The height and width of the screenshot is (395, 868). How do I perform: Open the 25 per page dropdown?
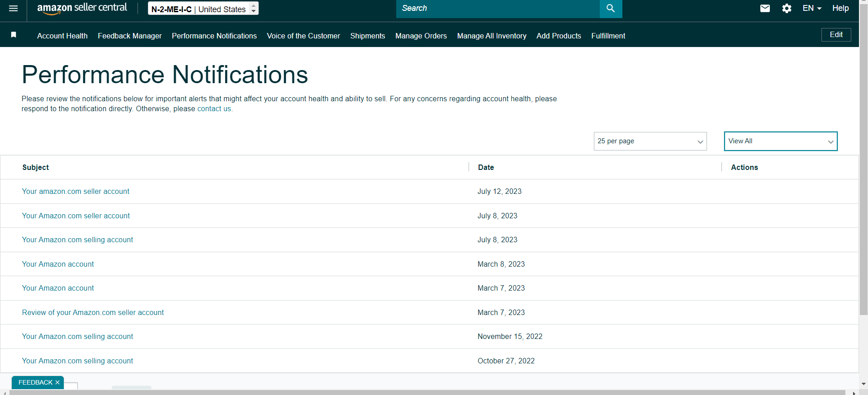coord(650,141)
